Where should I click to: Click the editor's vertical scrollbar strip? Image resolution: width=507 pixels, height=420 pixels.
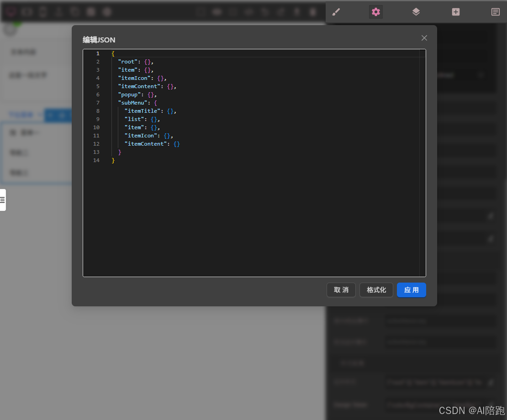(x=422, y=163)
